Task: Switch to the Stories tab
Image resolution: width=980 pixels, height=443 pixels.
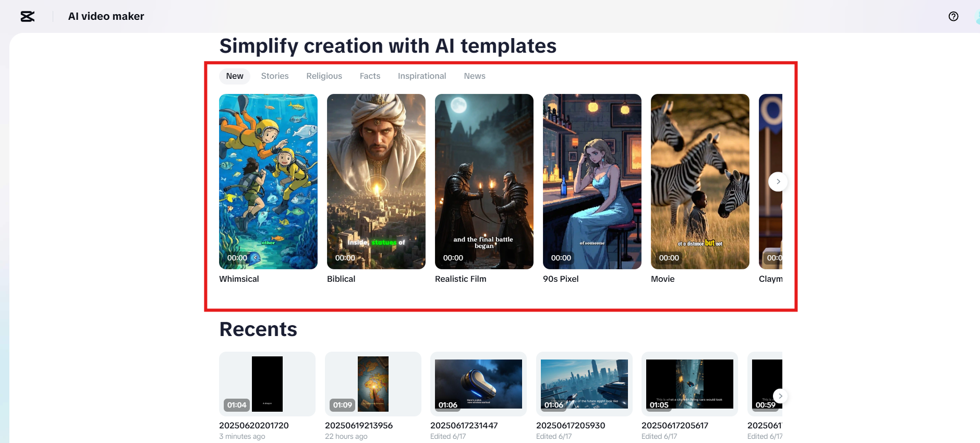Action: pyautogui.click(x=275, y=76)
